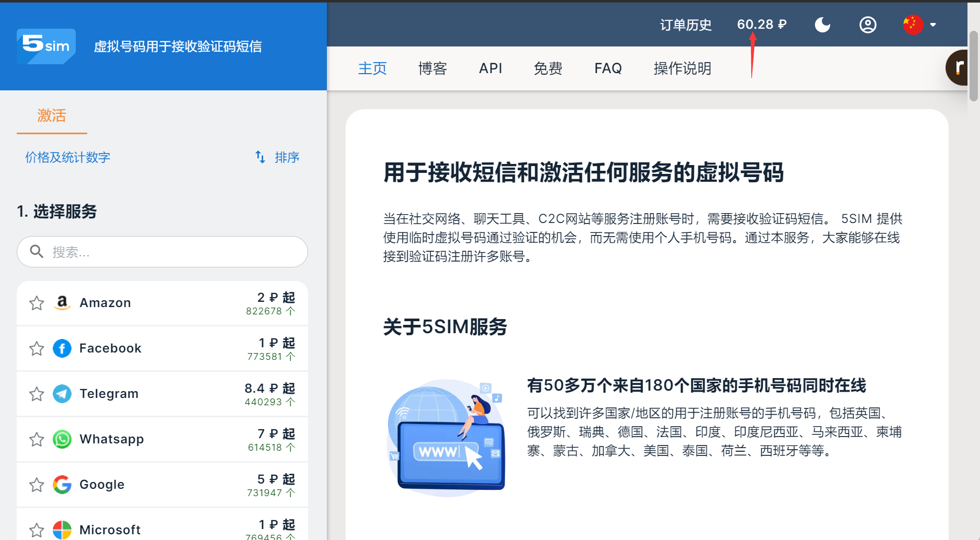Viewport: 980px width, 540px height.
Task: Select the Microsoft service icon
Action: (x=62, y=530)
